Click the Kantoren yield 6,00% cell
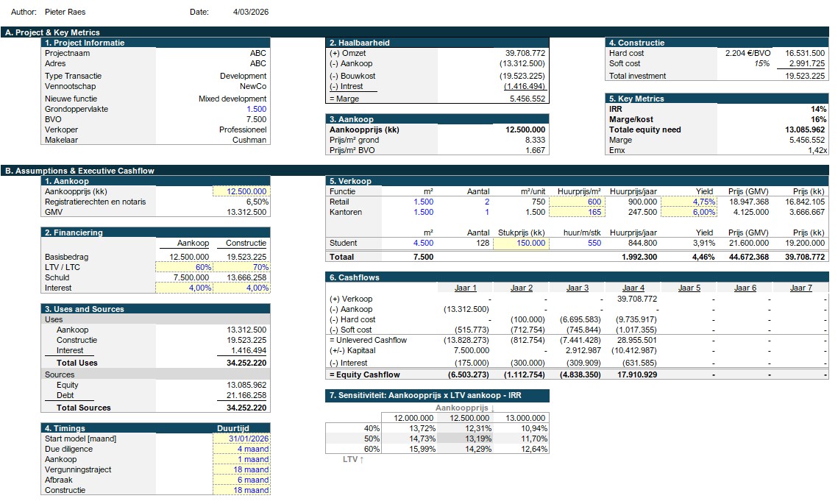Viewport: 838px width, 504px height. (689, 212)
